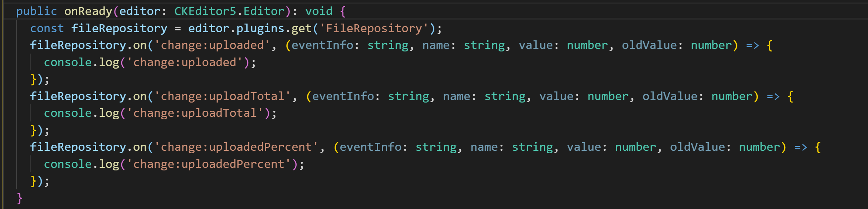Click the final pink closing brace of onReady
Viewport: 868px width, 209px height.
20,198
